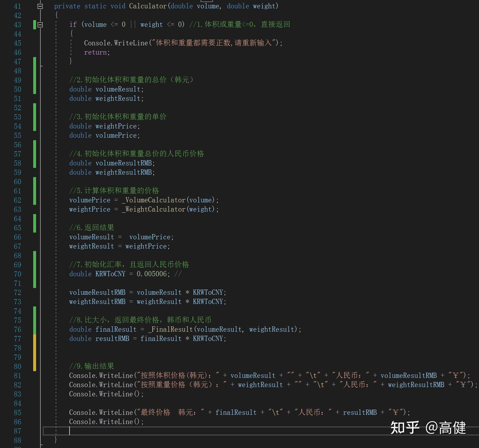Image resolution: width=479 pixels, height=448 pixels.
Task: Click the "double weightPrice;" declaration
Action: [104, 126]
